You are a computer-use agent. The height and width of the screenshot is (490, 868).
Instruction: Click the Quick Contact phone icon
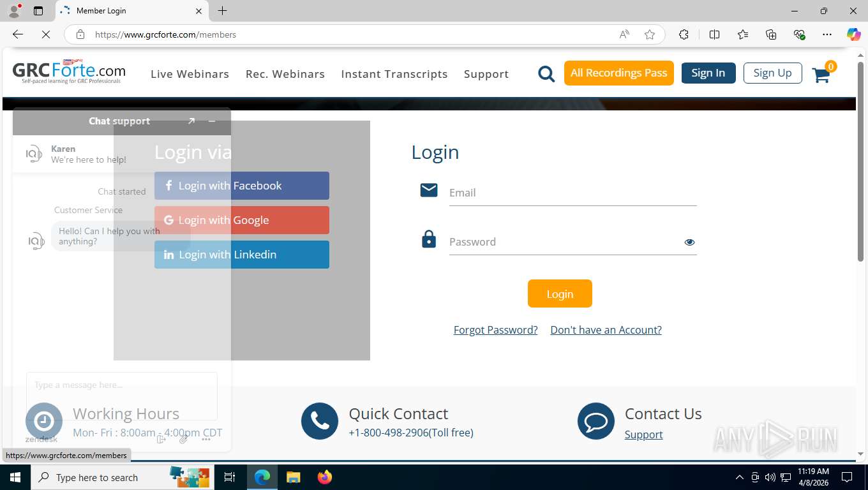point(320,421)
